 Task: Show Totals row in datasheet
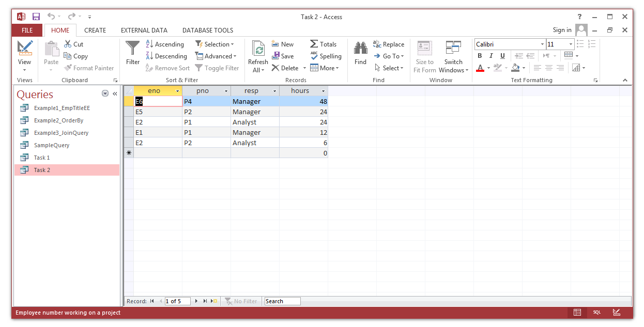(323, 44)
